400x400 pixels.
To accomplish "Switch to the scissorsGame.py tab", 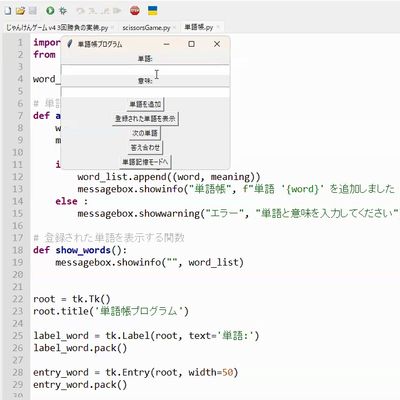I will [x=146, y=28].
